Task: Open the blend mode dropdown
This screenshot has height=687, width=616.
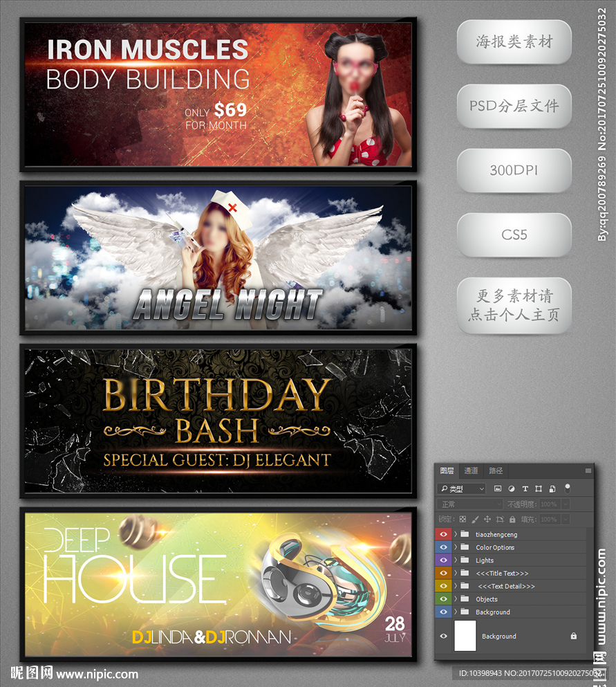Action: click(469, 504)
